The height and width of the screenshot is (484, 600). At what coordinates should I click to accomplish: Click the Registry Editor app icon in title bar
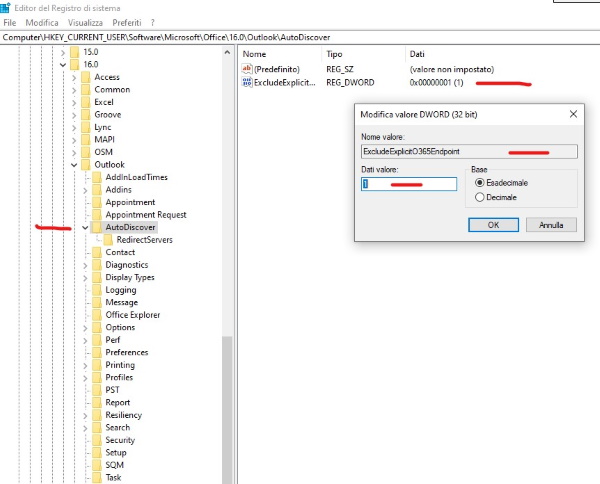5,7
